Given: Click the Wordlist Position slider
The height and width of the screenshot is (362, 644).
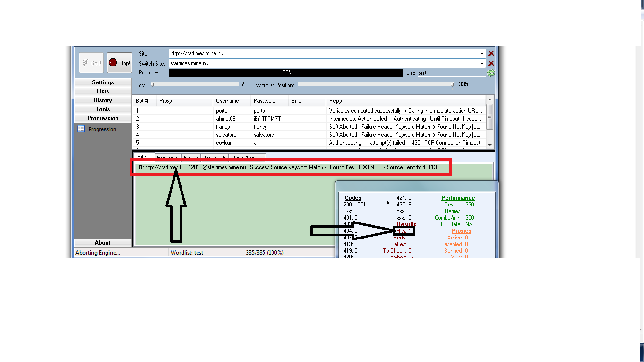Looking at the screenshot, I should point(375,85).
